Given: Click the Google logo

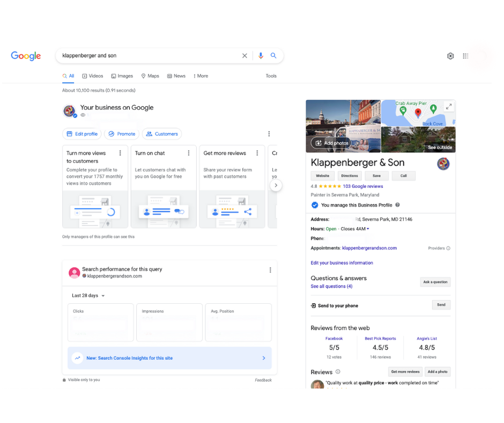Looking at the screenshot, I should pos(26,56).
